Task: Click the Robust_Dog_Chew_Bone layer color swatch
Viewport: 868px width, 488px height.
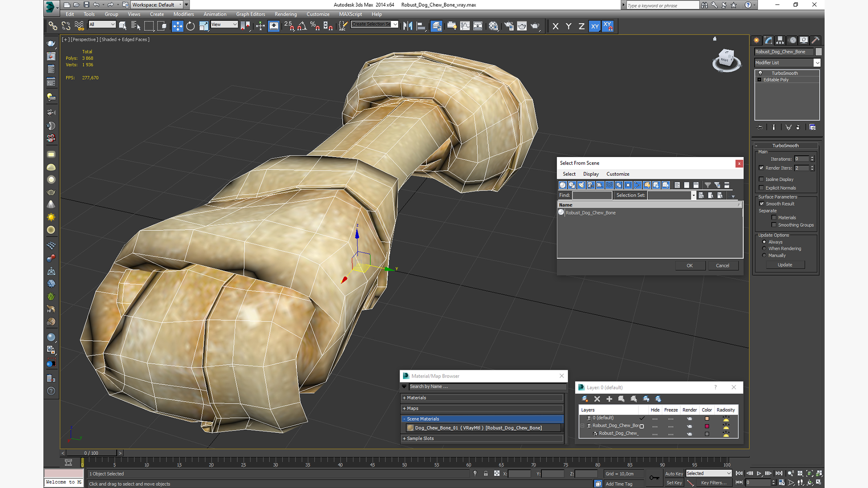Action: (707, 426)
